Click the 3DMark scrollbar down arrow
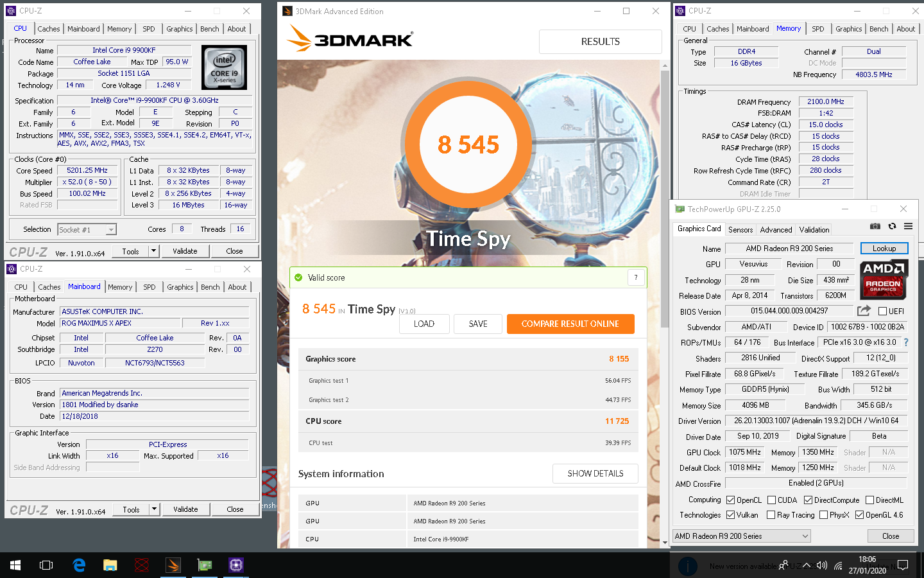This screenshot has height=578, width=924. (665, 543)
